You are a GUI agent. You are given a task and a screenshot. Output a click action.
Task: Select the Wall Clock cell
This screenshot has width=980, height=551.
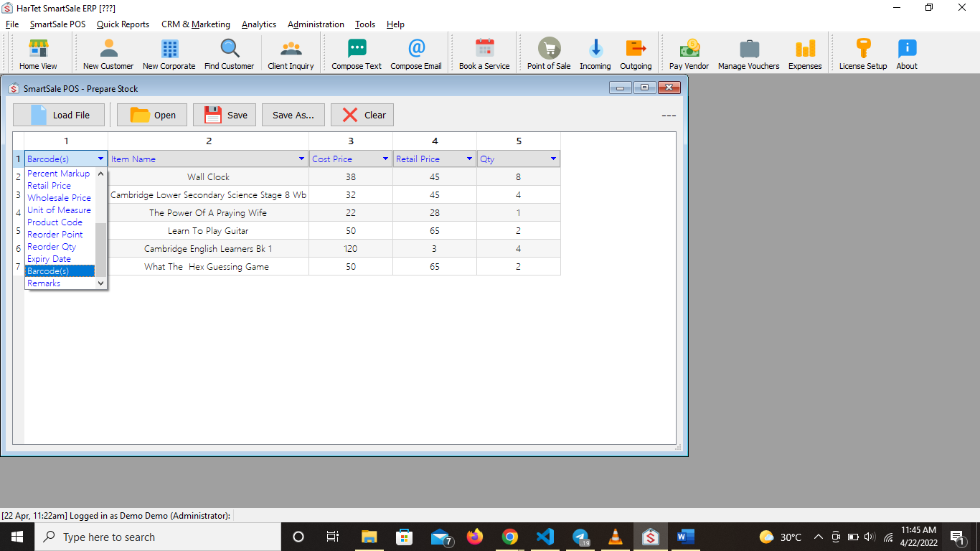[209, 176]
